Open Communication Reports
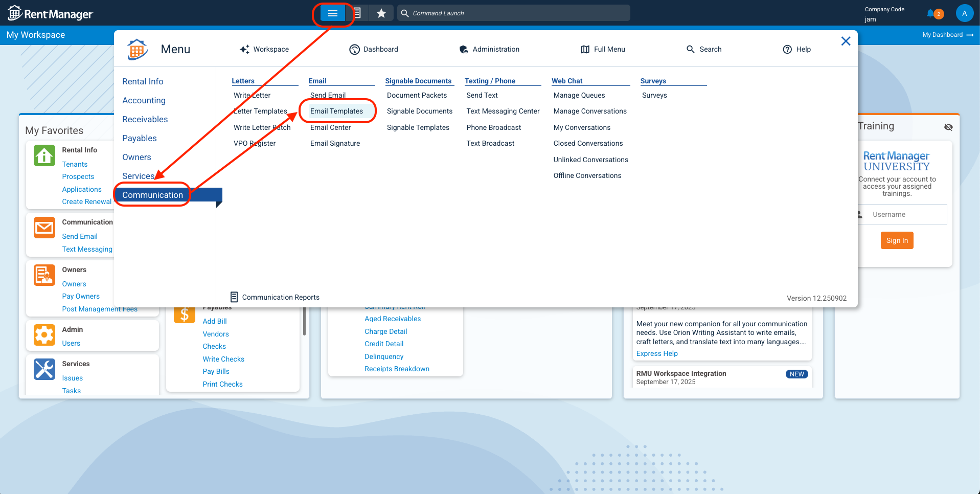The width and height of the screenshot is (980, 494). [x=281, y=297]
